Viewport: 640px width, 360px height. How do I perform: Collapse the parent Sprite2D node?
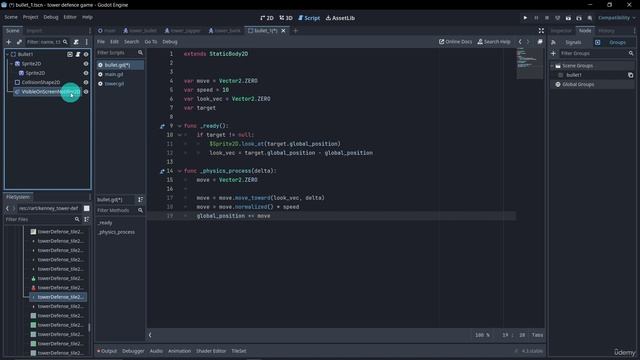(11, 64)
